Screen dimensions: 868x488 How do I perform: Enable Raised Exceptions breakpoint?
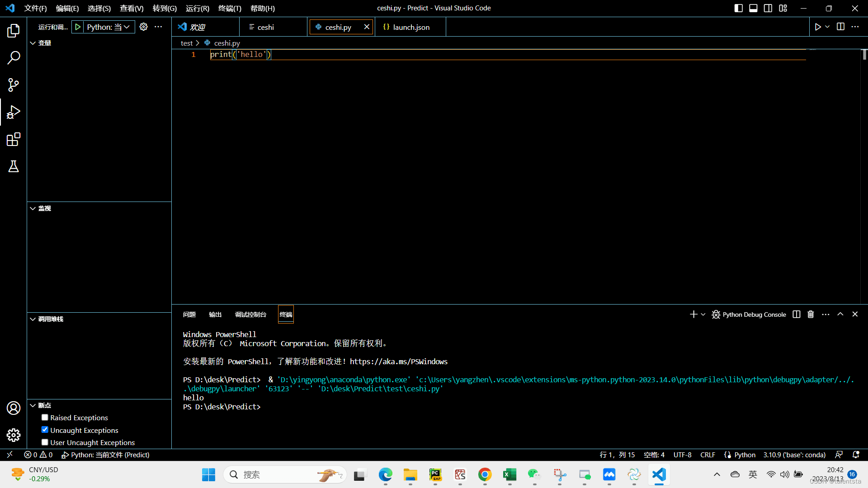(x=45, y=418)
